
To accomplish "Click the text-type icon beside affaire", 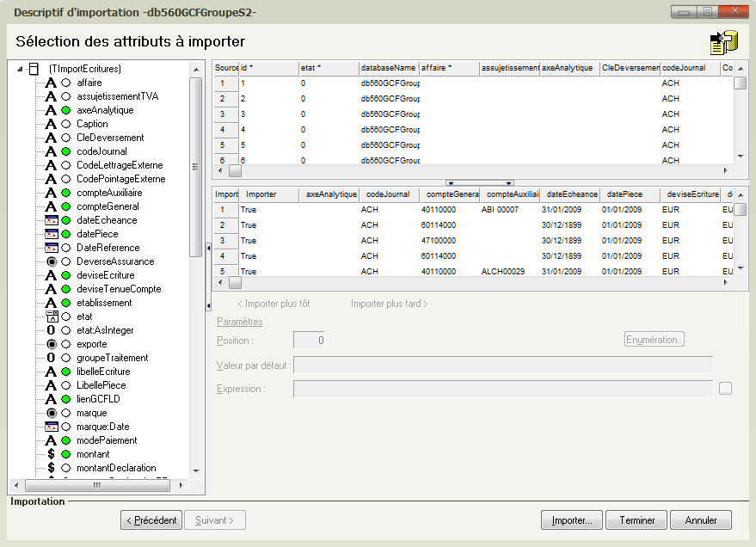I will tap(51, 83).
